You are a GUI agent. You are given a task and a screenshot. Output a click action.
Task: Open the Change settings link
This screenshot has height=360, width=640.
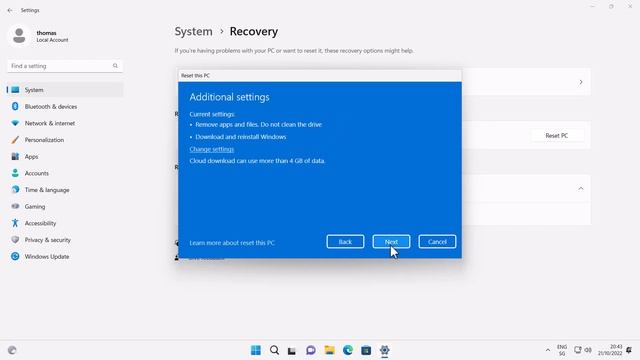(x=211, y=149)
